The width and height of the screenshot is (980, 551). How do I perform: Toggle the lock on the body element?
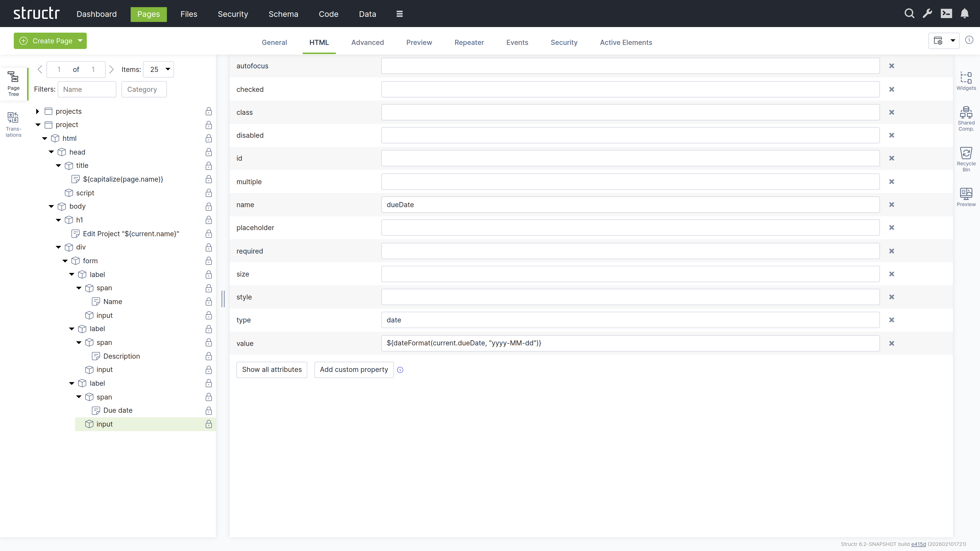click(209, 207)
